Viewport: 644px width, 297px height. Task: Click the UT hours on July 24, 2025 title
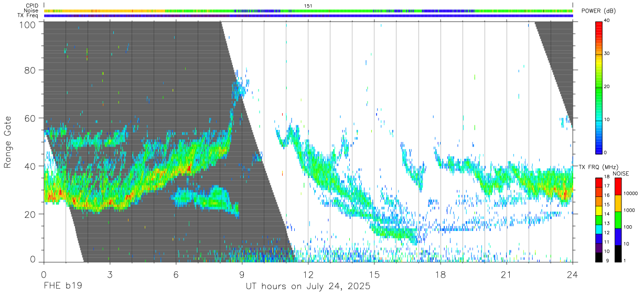[308, 287]
